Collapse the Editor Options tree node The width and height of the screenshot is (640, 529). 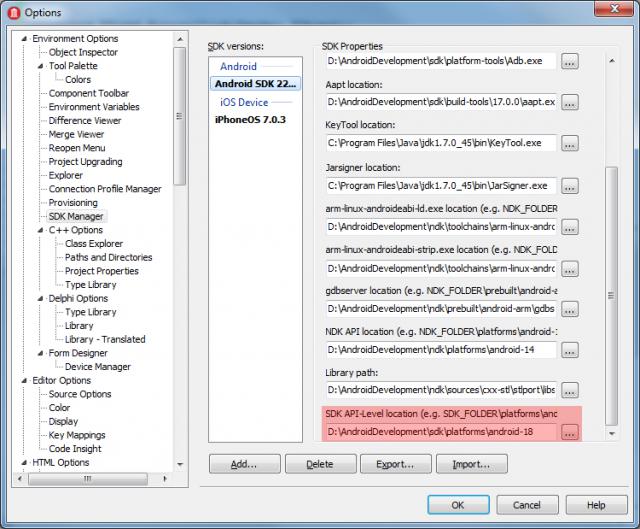pos(24,381)
